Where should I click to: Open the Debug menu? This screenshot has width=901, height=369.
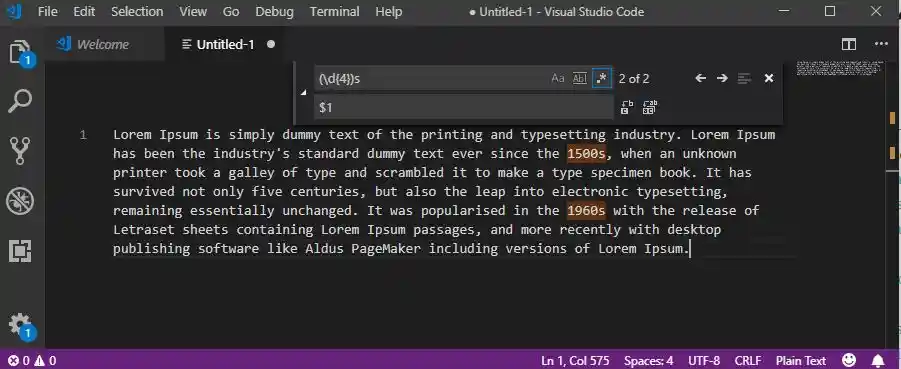coord(274,11)
